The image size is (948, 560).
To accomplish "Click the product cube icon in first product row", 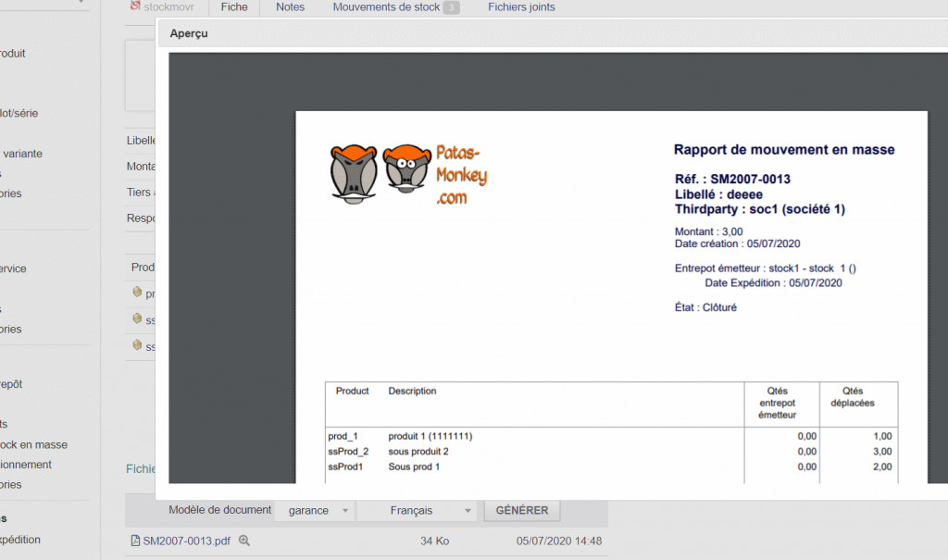I will pos(137,292).
